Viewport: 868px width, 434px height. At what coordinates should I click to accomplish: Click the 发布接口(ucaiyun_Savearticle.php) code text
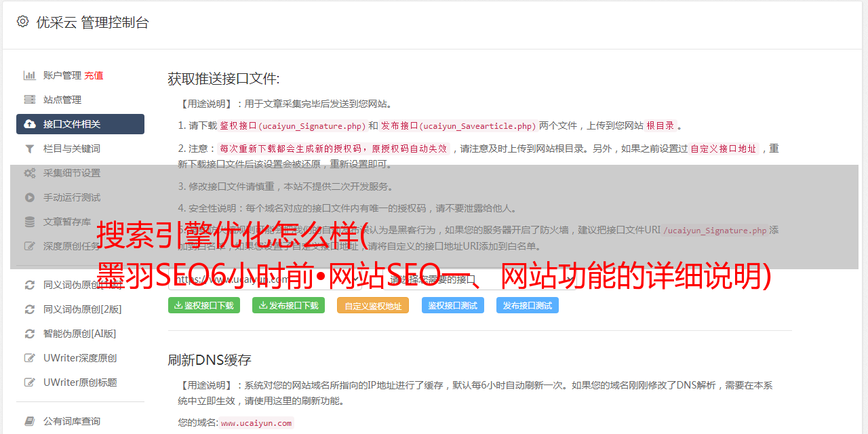pyautogui.click(x=458, y=125)
